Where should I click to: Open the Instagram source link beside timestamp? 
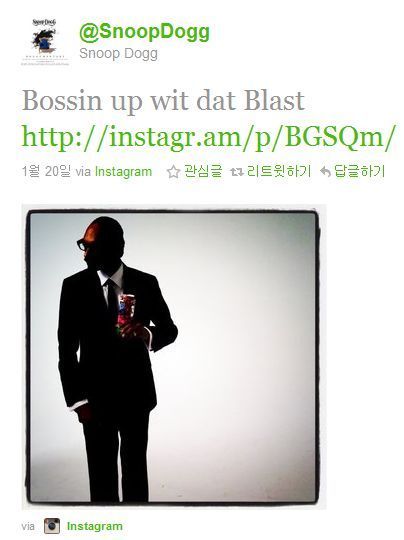(123, 172)
